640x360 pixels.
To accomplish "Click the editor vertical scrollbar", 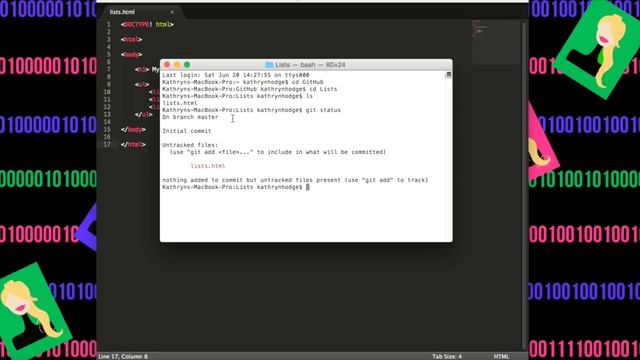I will click(524, 186).
